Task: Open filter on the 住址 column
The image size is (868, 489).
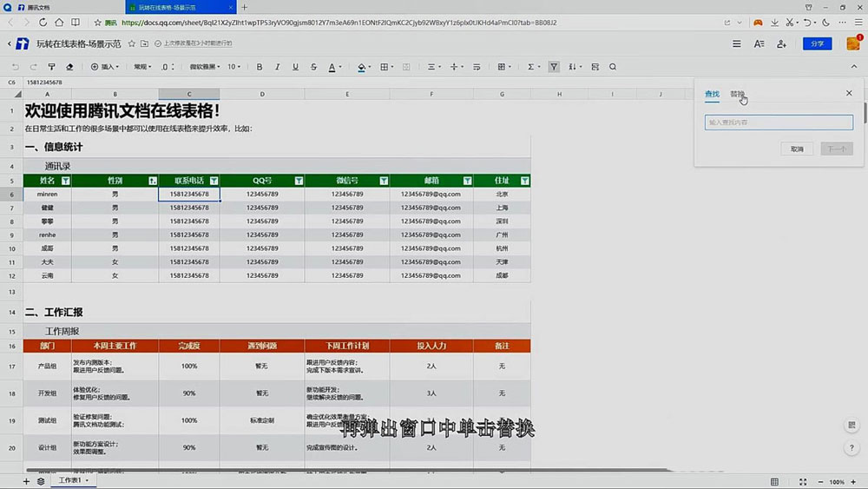Action: (x=525, y=181)
